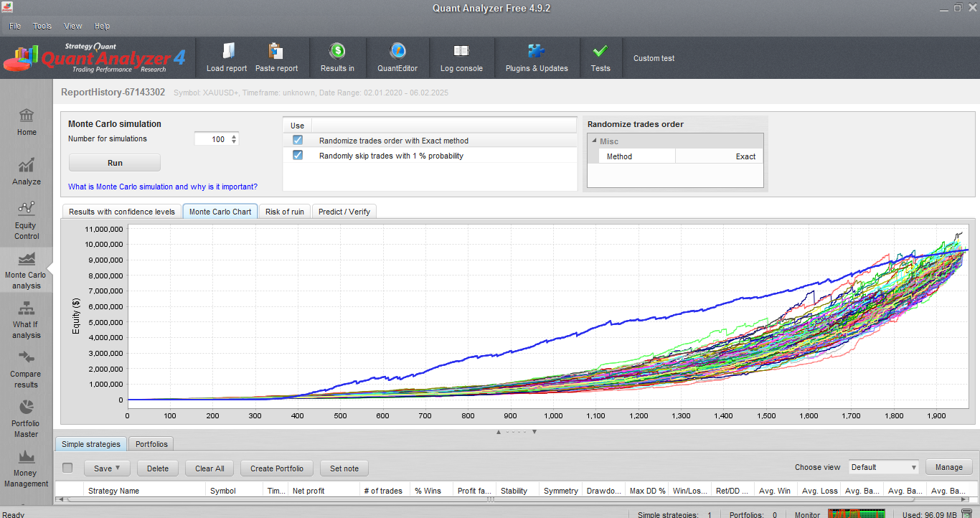
Task: Click the Delete button
Action: [158, 468]
